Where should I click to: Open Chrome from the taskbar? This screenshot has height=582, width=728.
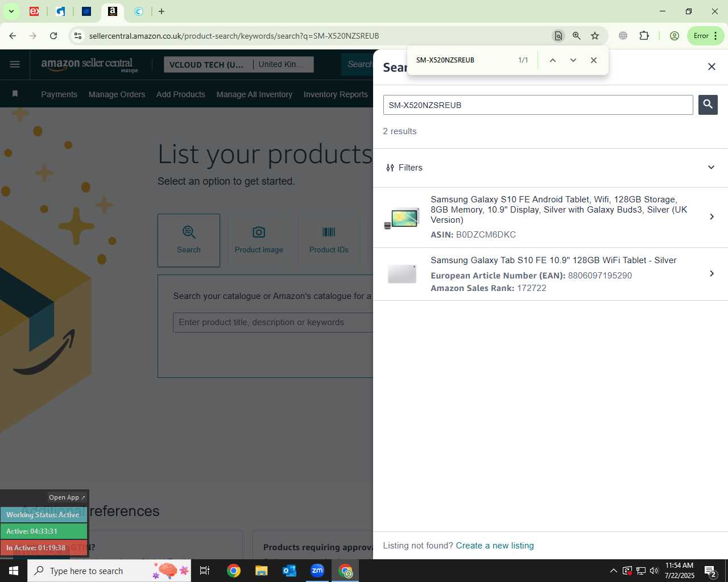(233, 571)
